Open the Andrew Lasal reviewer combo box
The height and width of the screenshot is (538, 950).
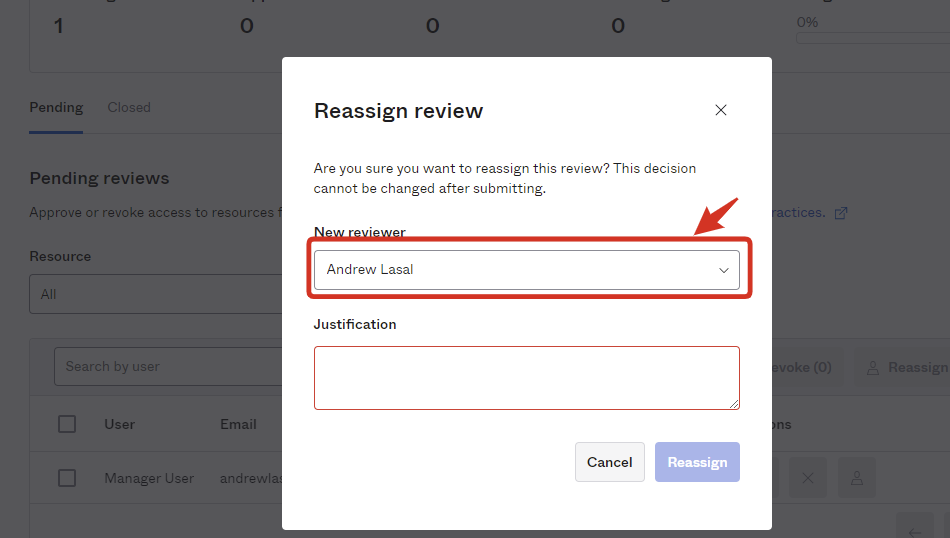point(526,270)
